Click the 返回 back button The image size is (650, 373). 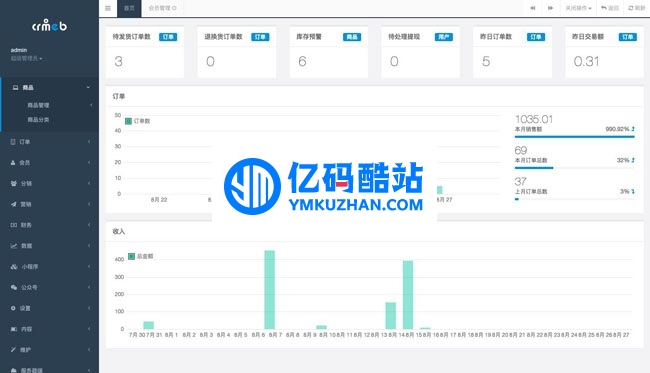(610, 8)
